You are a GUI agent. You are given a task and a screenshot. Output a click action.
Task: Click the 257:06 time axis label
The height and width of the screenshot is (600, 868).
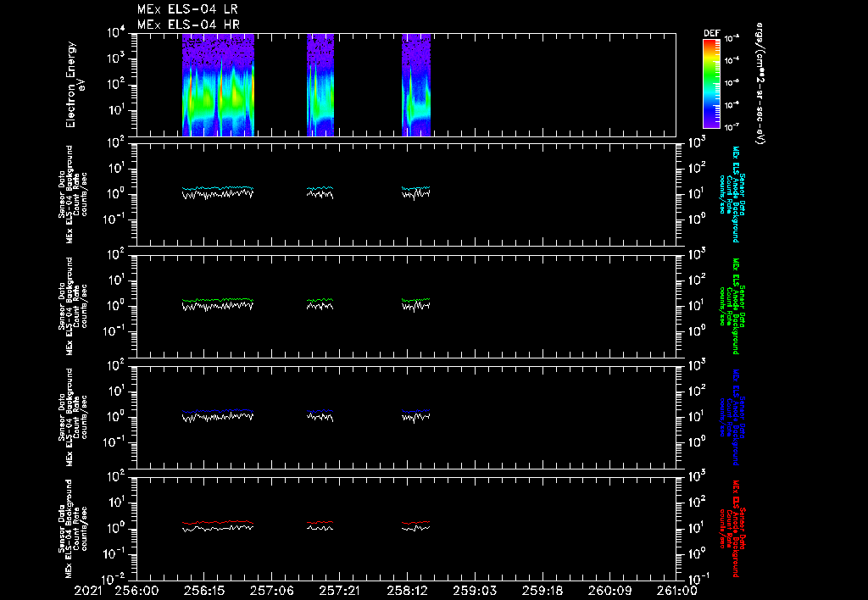tap(272, 592)
